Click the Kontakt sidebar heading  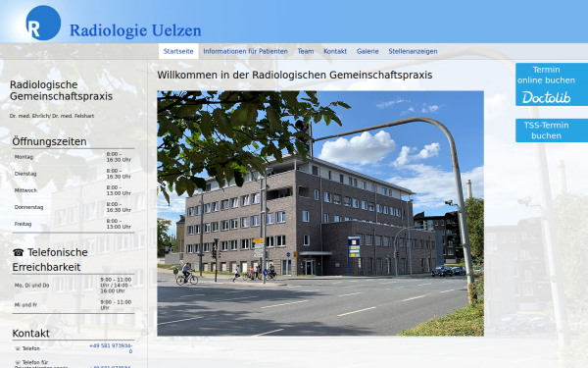30,334
